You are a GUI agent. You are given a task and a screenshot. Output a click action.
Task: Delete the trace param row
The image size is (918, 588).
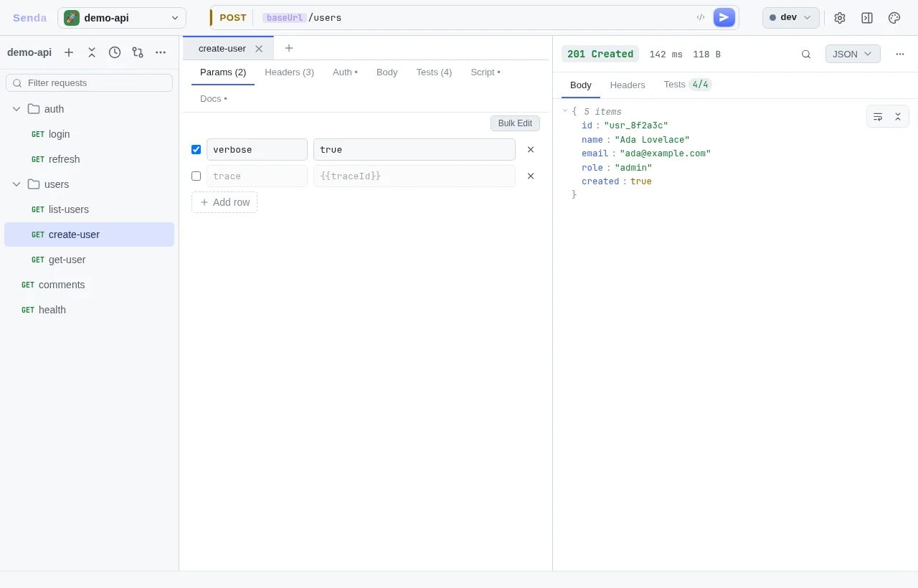click(531, 176)
